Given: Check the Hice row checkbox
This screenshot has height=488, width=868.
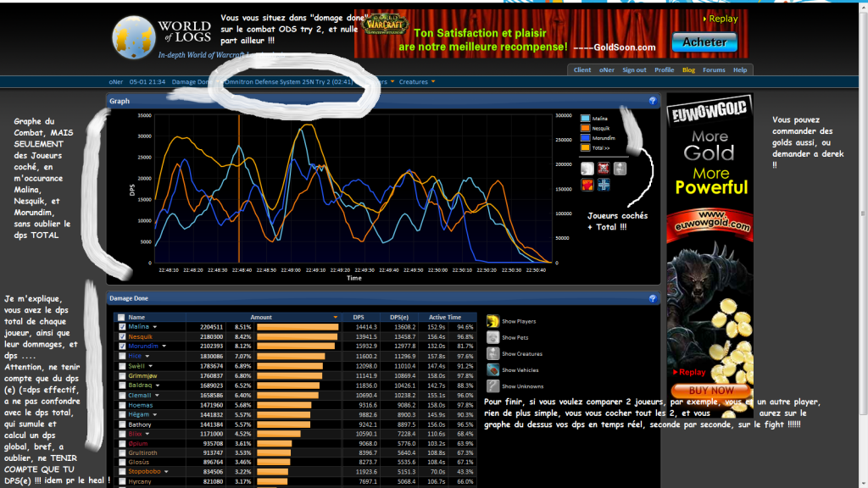Looking at the screenshot, I should point(122,356).
